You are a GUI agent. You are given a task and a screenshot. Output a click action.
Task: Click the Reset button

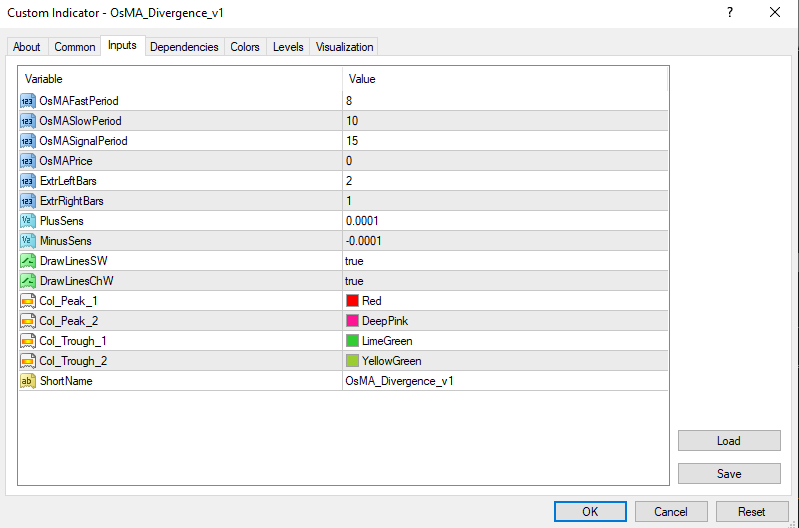[752, 512]
